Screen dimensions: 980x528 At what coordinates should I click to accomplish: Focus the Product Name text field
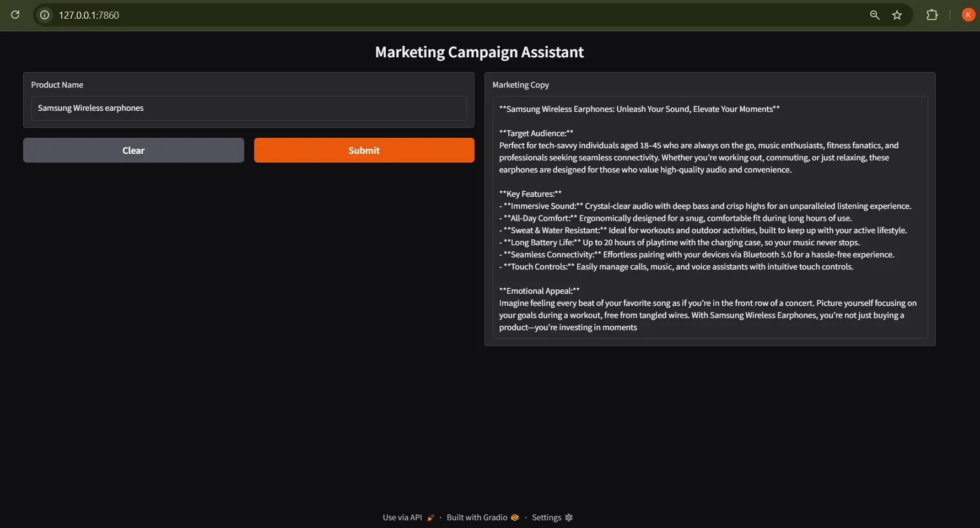coord(249,108)
